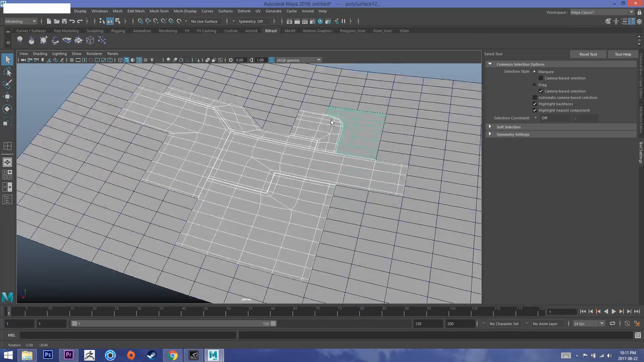Click the Bifrost Liquid shelf icon

(x=20, y=40)
